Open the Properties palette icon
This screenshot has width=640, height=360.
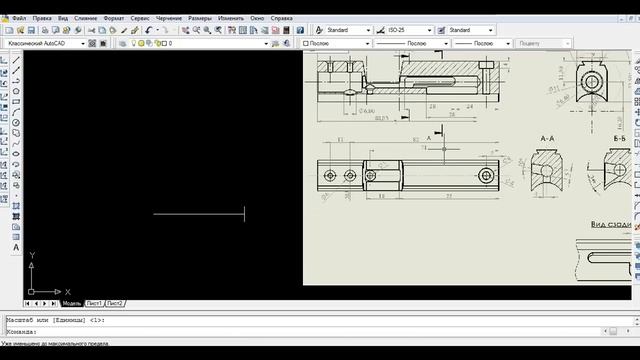(x=232, y=30)
